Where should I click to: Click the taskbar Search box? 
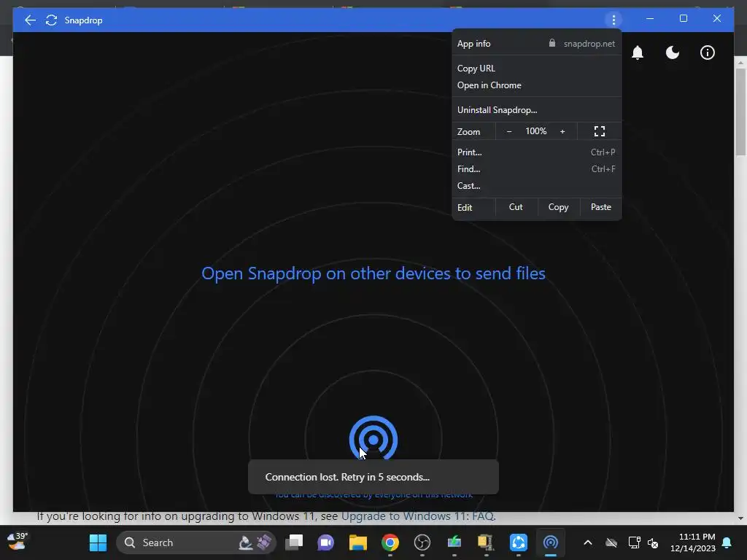pyautogui.click(x=196, y=542)
